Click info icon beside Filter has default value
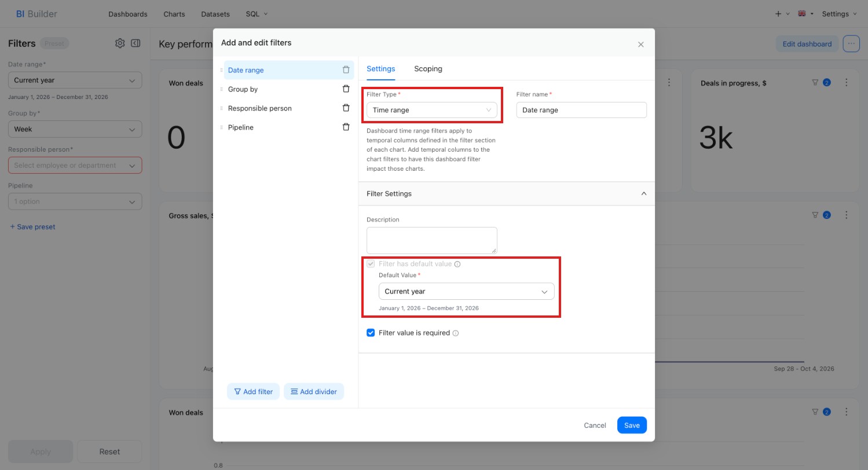 pos(457,264)
